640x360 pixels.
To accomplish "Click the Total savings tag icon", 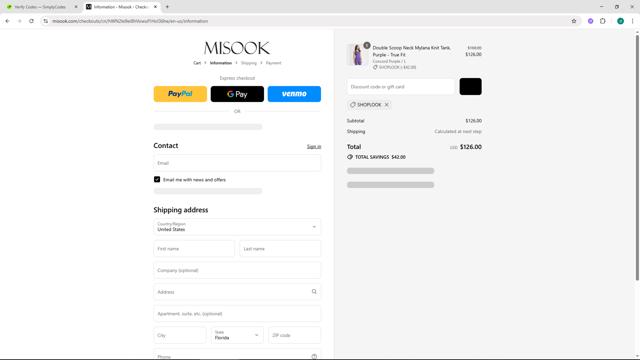I will 350,157.
